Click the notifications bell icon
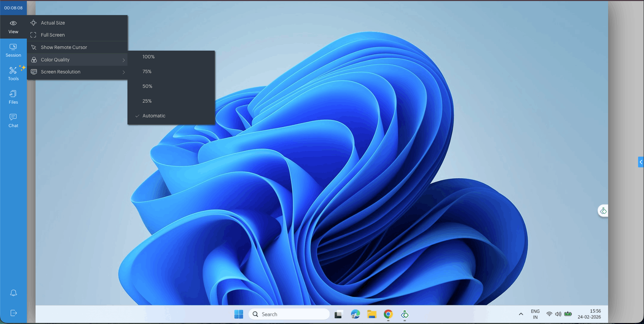Viewport: 644px width, 324px height. point(13,293)
